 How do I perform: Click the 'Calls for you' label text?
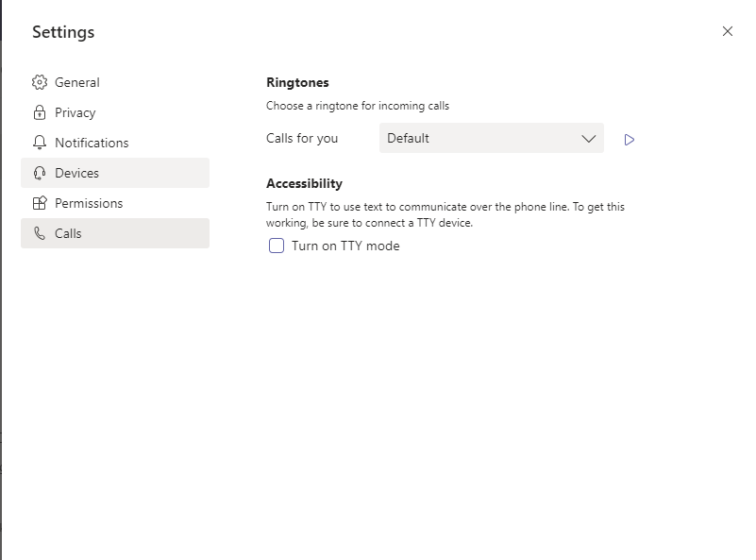[x=302, y=138]
